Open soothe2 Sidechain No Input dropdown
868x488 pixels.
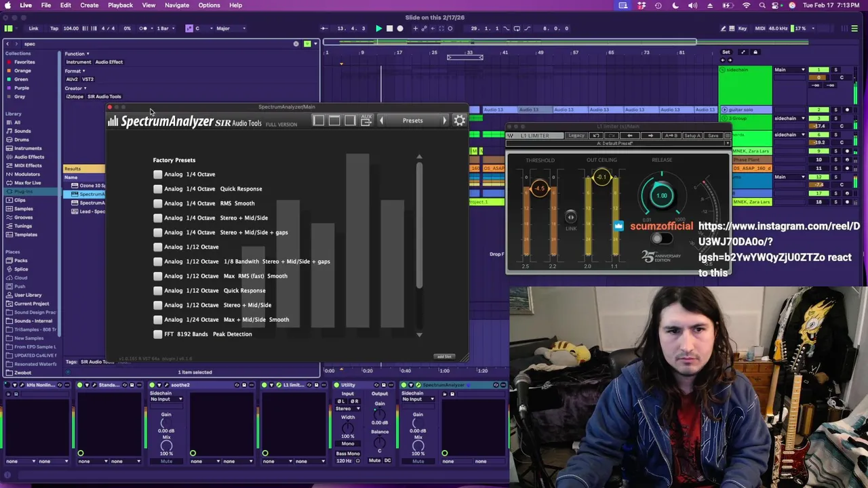click(x=166, y=399)
